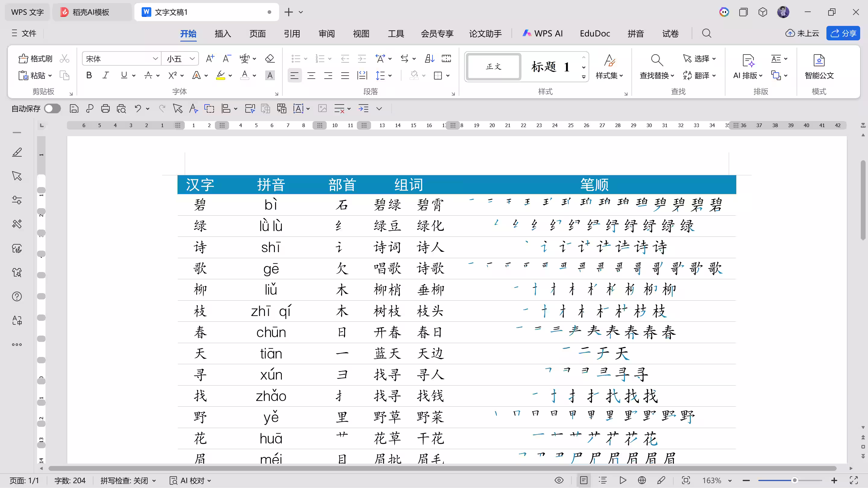Toggle the 自动保存 auto-save switch
This screenshot has height=488, width=868.
[52, 108]
